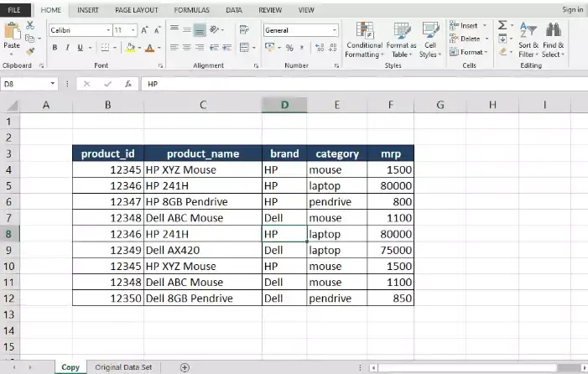
Task: Expand the Name Box dropdown arrow
Action: click(x=53, y=84)
